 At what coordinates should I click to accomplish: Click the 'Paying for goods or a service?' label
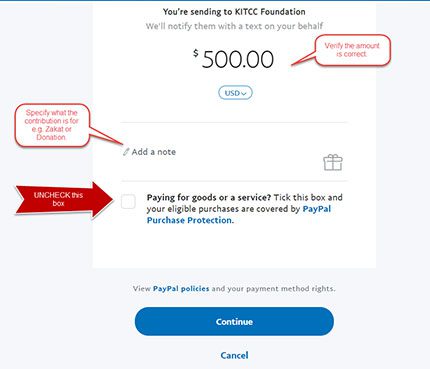click(x=209, y=198)
